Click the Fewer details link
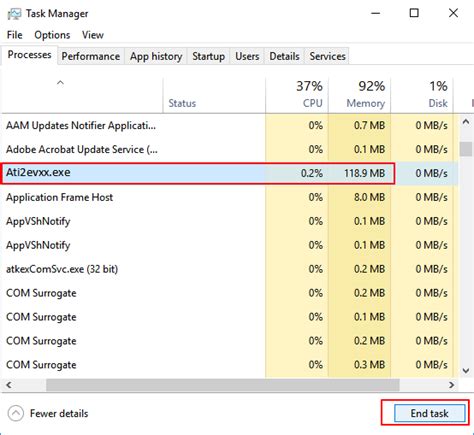The width and height of the screenshot is (474, 435). coord(59,414)
